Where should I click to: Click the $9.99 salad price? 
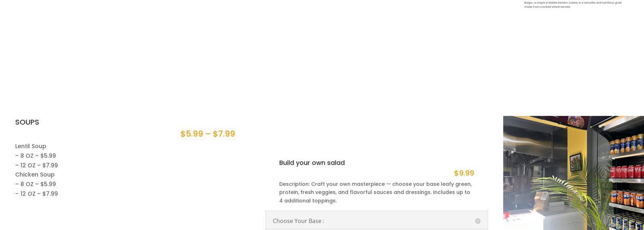coord(464,173)
